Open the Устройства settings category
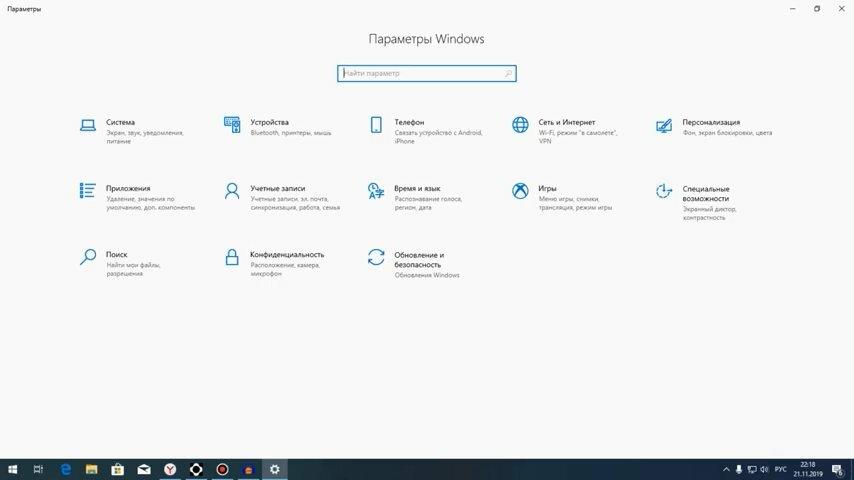Viewport: 854px width, 480px height. [278, 127]
